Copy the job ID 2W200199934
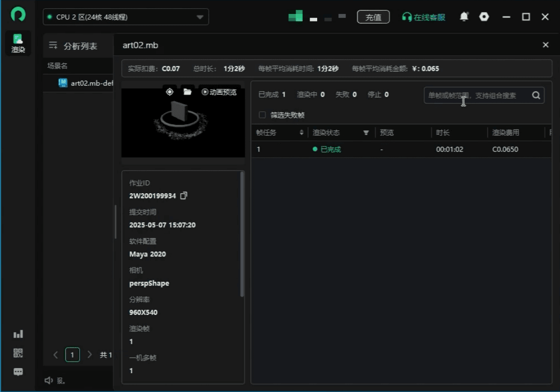 [x=184, y=196]
